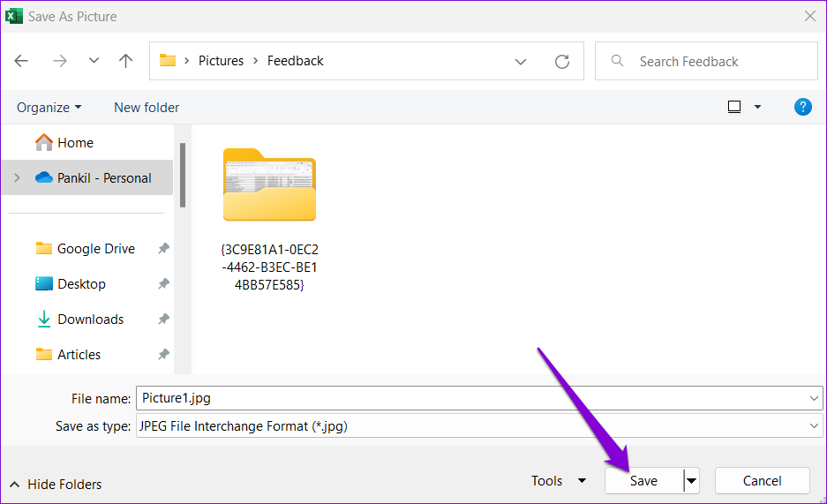Open Downloads in navigation pane
The width and height of the screenshot is (827, 504).
(90, 320)
